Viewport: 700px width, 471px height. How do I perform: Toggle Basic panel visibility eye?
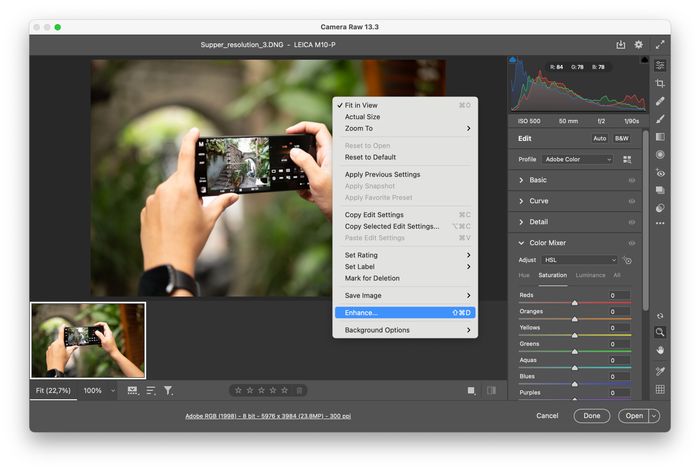click(632, 180)
